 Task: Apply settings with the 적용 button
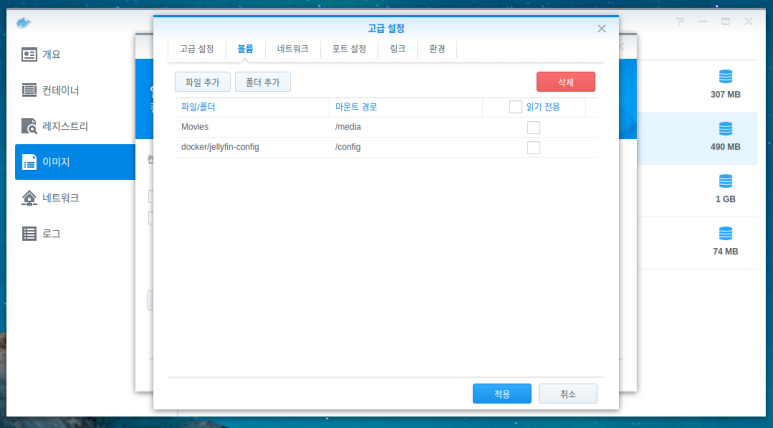click(502, 393)
